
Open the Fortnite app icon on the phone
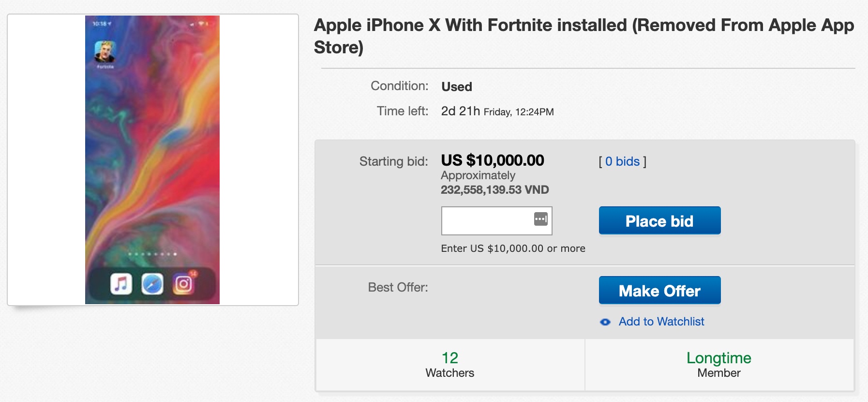tap(105, 50)
